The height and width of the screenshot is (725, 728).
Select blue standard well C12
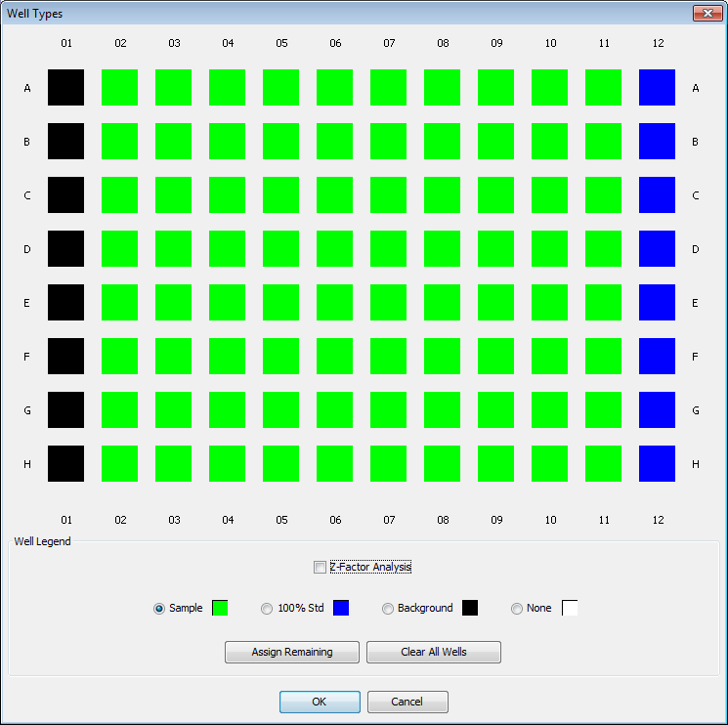(x=657, y=195)
